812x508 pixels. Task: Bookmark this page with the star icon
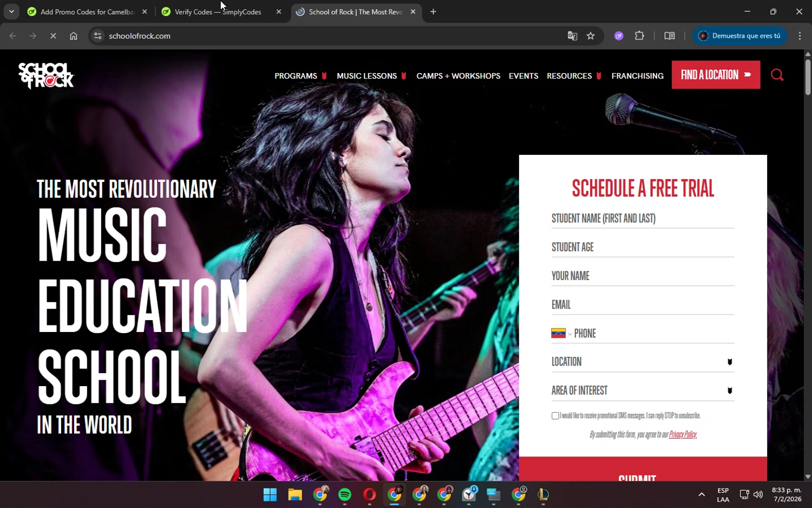591,36
